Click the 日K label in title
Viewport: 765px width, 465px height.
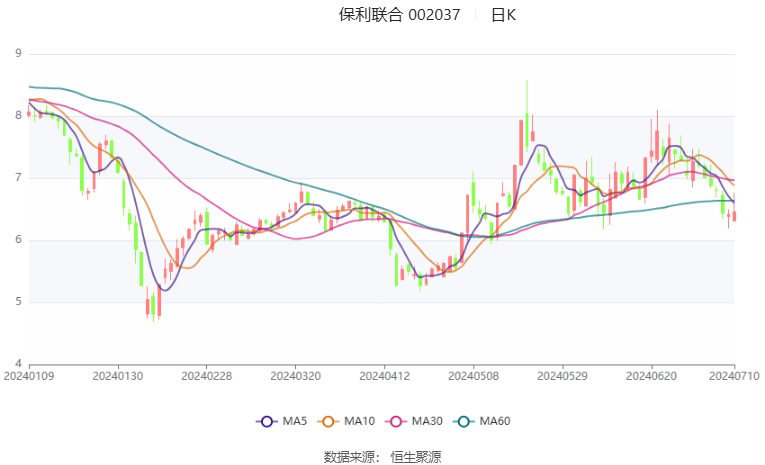(503, 15)
